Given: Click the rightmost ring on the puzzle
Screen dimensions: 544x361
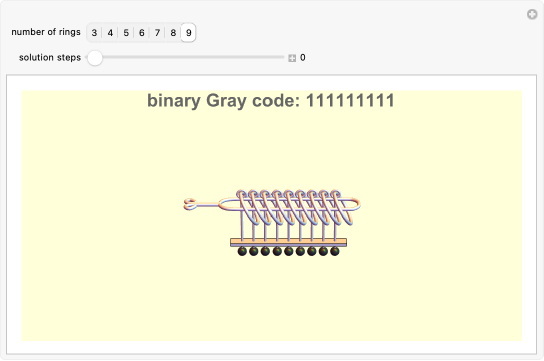Looking at the screenshot, I should point(342,207).
